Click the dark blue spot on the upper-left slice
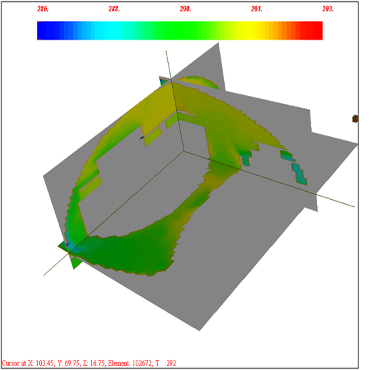The image size is (386, 370). [x=142, y=137]
